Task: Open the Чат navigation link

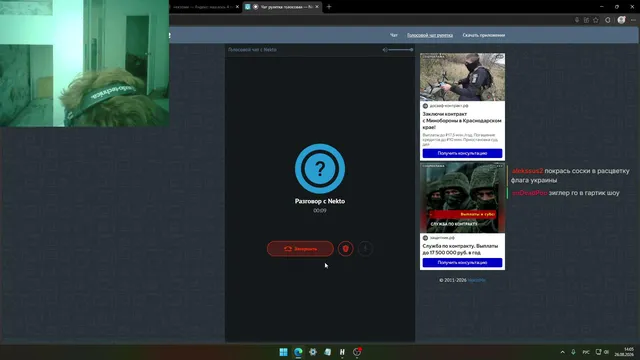Action: [394, 35]
